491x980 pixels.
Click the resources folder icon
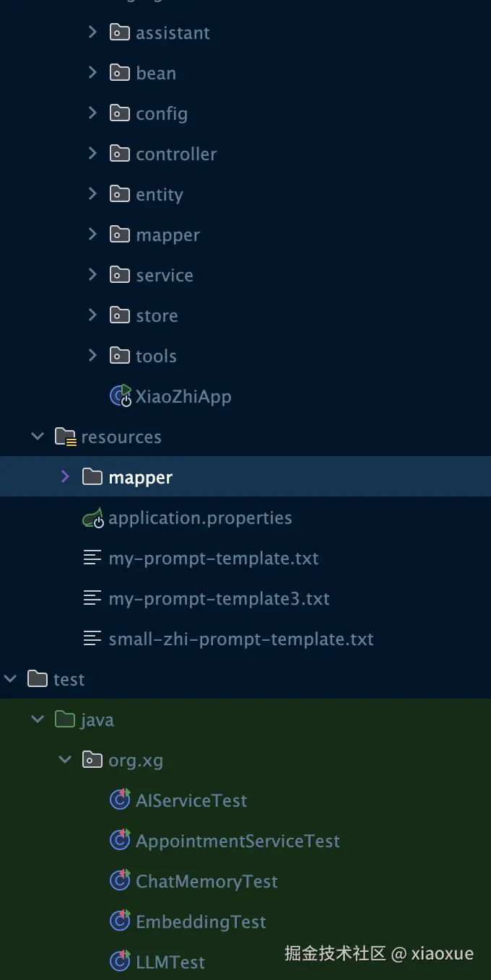65,437
